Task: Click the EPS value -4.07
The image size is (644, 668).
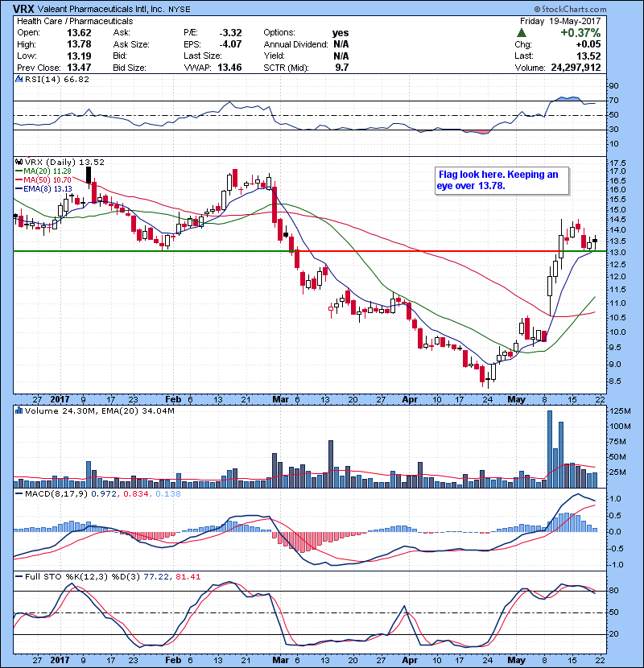Action: 230,44
